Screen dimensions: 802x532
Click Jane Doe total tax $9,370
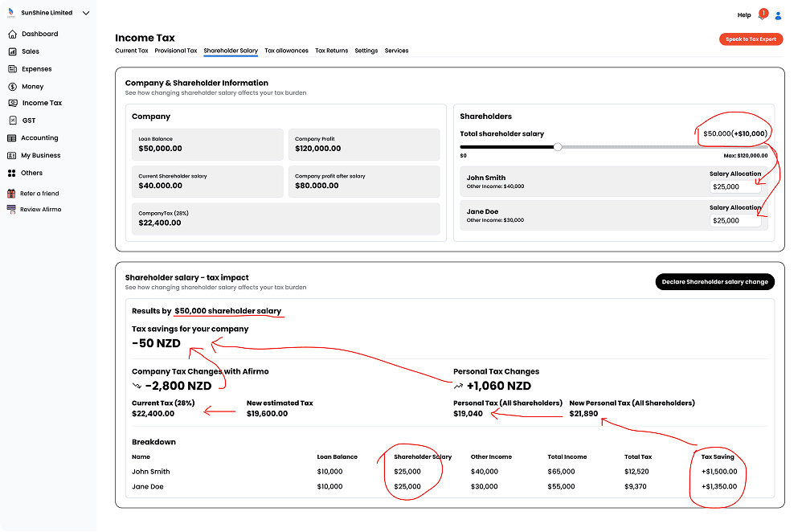click(636, 486)
